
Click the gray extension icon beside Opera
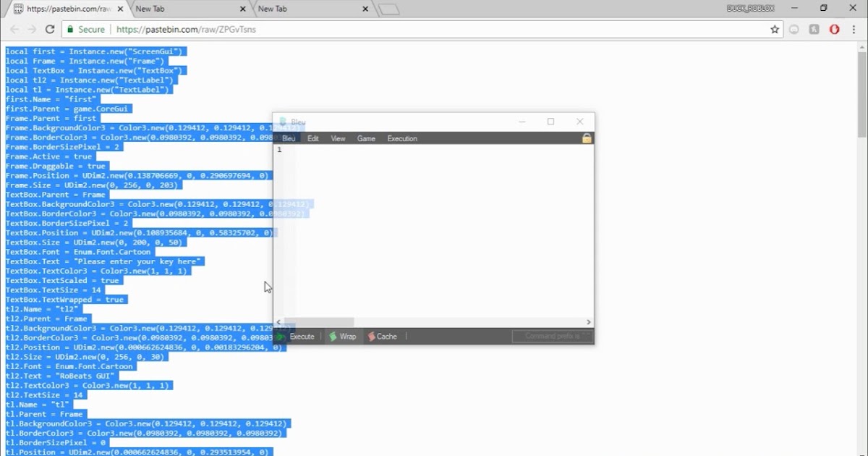click(x=814, y=30)
